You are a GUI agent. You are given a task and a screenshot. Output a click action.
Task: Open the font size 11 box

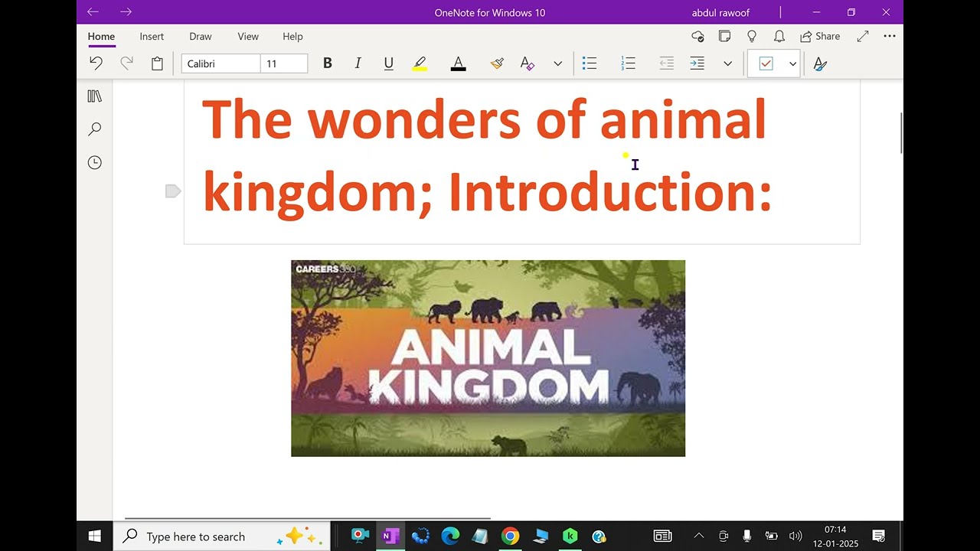tap(284, 64)
